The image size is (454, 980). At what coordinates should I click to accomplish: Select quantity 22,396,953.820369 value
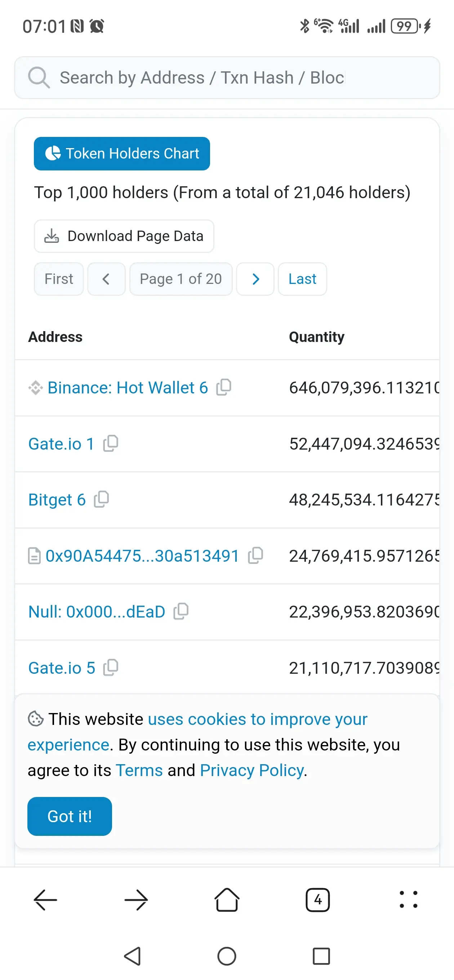pyautogui.click(x=364, y=612)
